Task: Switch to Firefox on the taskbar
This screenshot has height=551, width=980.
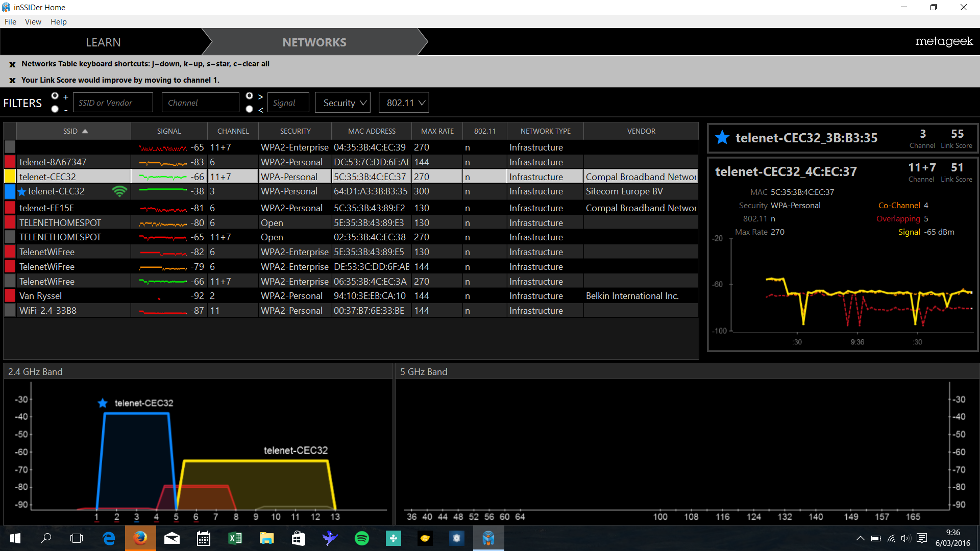Action: pos(140,538)
